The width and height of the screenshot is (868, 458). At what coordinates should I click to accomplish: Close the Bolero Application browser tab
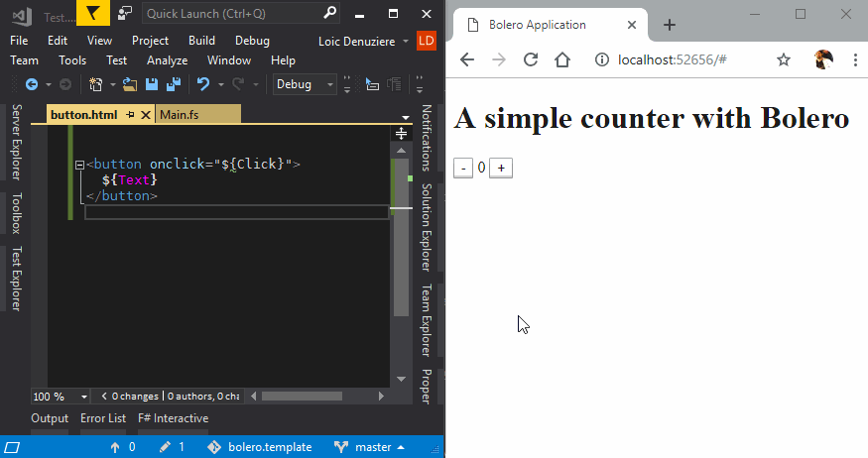coord(632,25)
